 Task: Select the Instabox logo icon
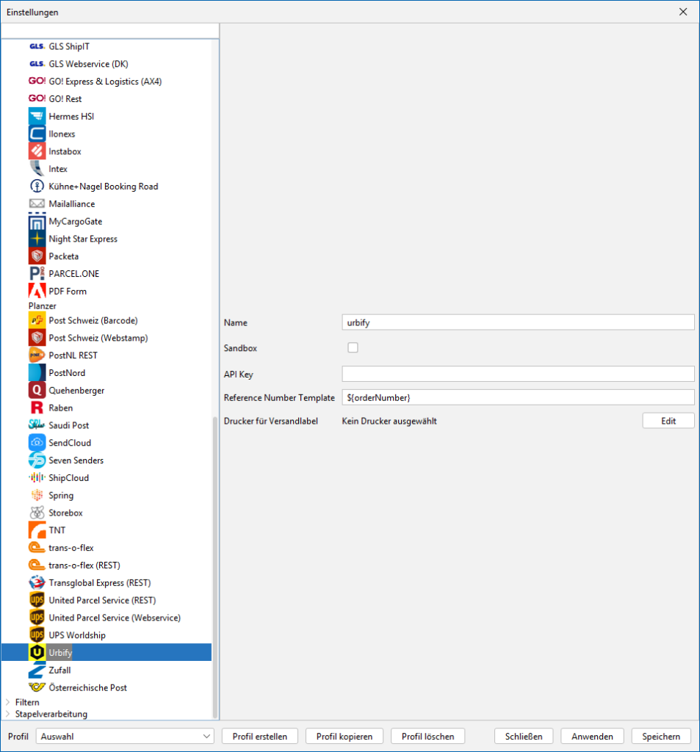[37, 151]
